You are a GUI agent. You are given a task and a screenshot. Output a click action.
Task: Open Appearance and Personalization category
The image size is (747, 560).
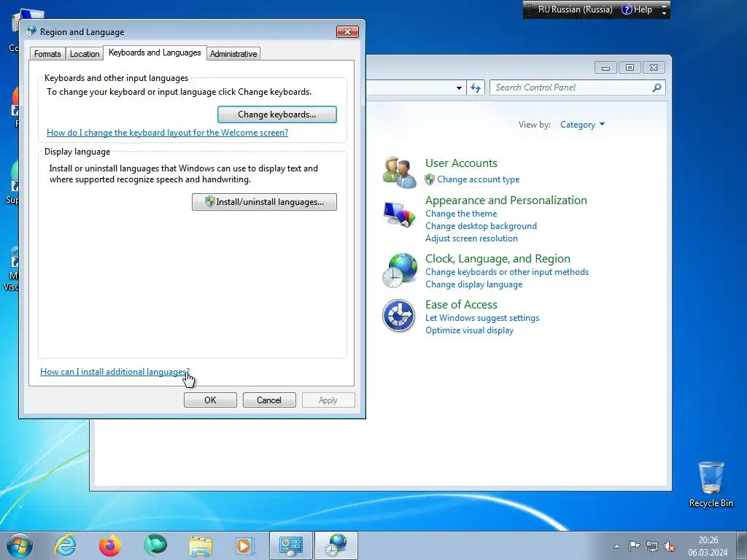click(x=506, y=200)
